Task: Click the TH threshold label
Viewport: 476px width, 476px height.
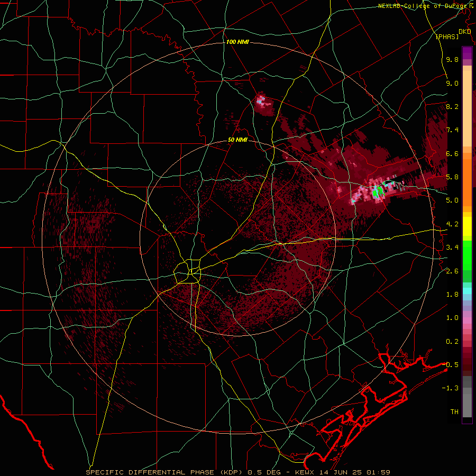Action: 454,412
